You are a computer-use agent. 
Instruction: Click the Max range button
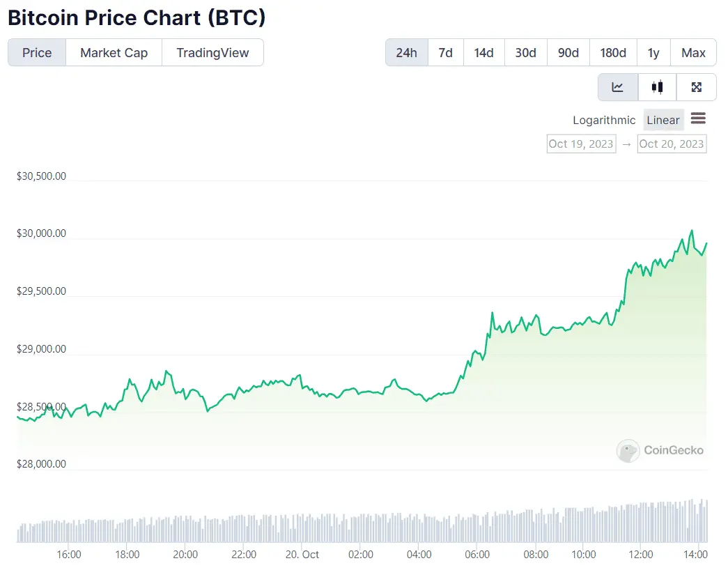[693, 52]
